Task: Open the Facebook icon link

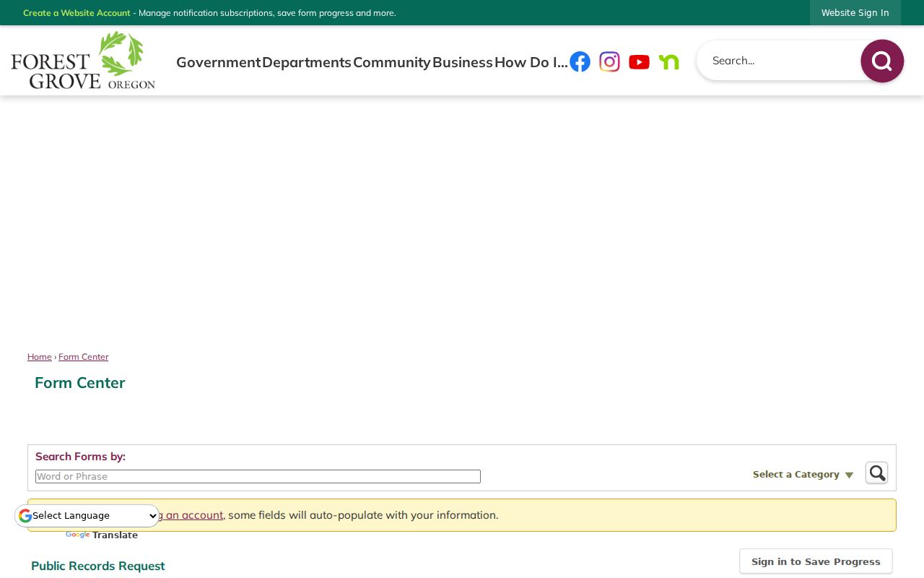Action: click(x=580, y=62)
